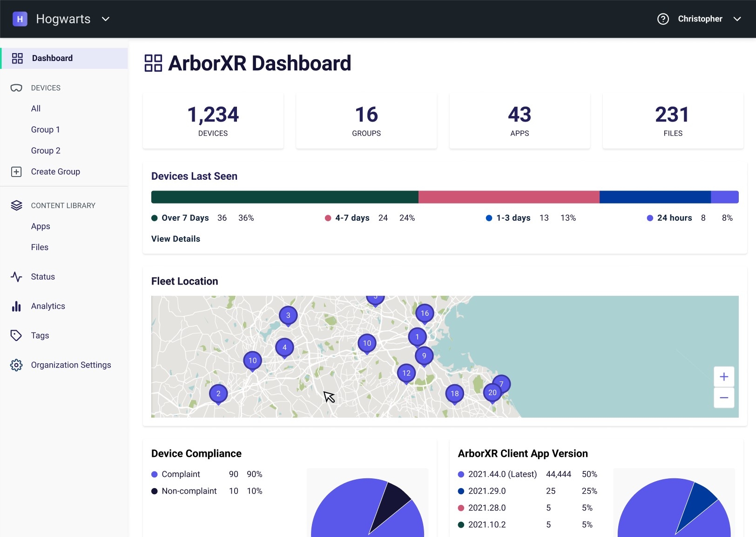Click the grid icon beside ArborXR Dashboard title

point(153,63)
